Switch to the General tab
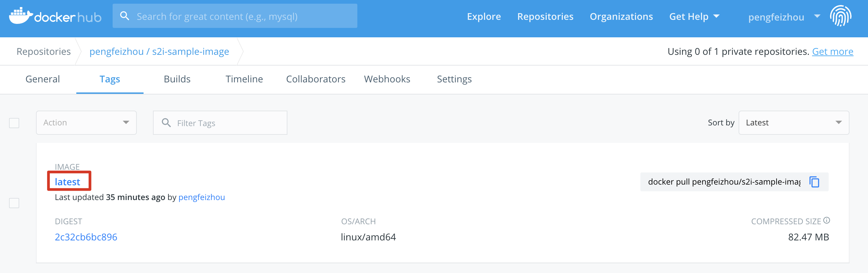868x273 pixels. (x=42, y=79)
